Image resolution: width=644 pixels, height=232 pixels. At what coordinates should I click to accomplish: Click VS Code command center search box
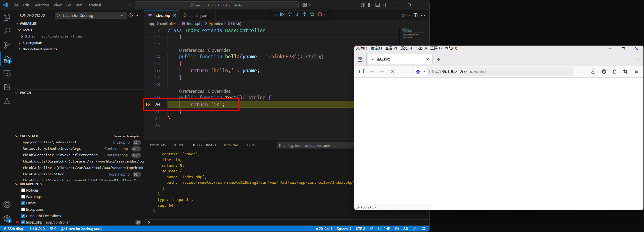(x=217, y=5)
